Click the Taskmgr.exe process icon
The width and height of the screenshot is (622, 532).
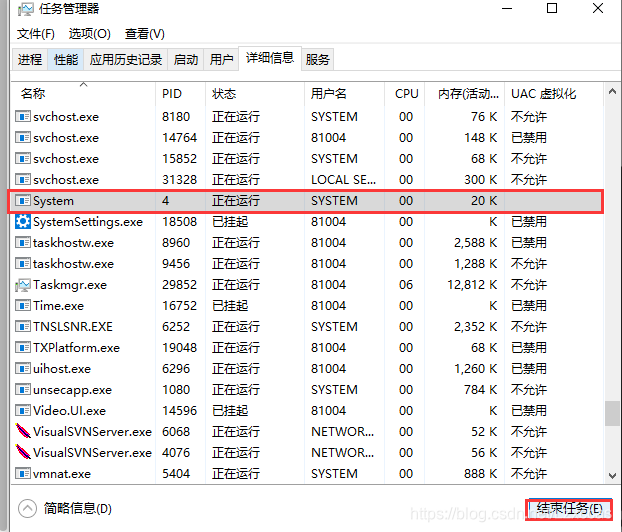click(x=23, y=284)
